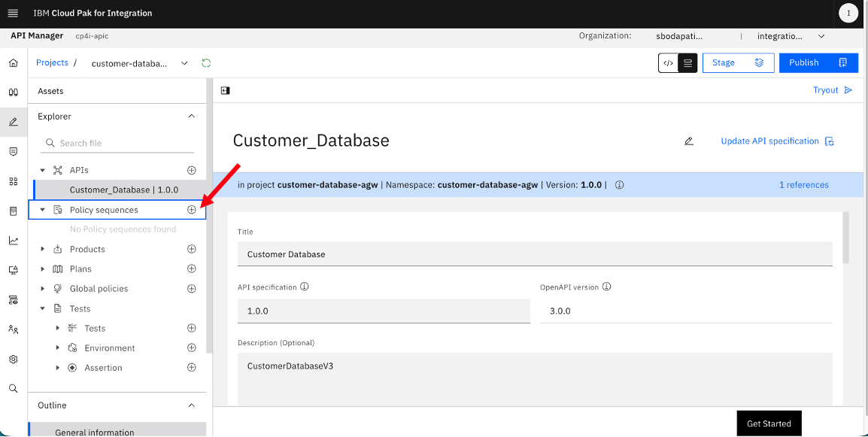
Task: Click the Home icon in sidebar
Action: click(x=14, y=63)
